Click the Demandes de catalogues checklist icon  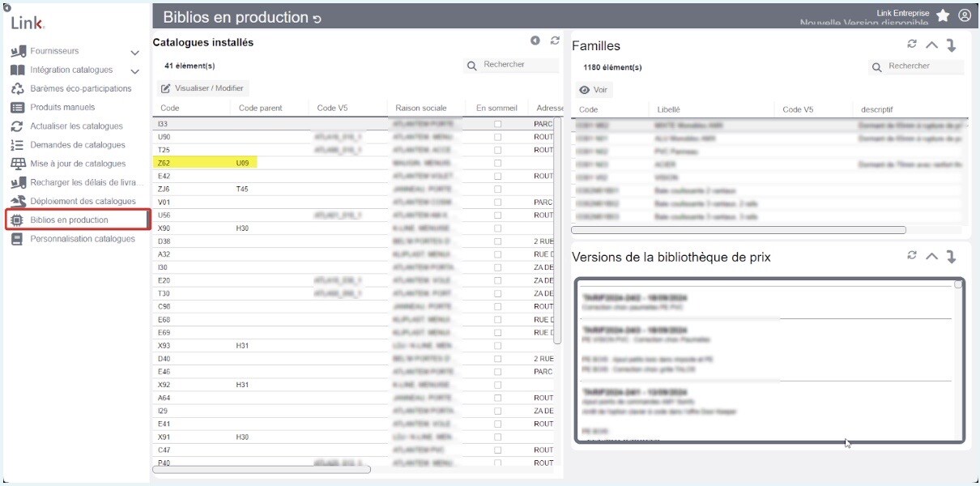(x=17, y=145)
